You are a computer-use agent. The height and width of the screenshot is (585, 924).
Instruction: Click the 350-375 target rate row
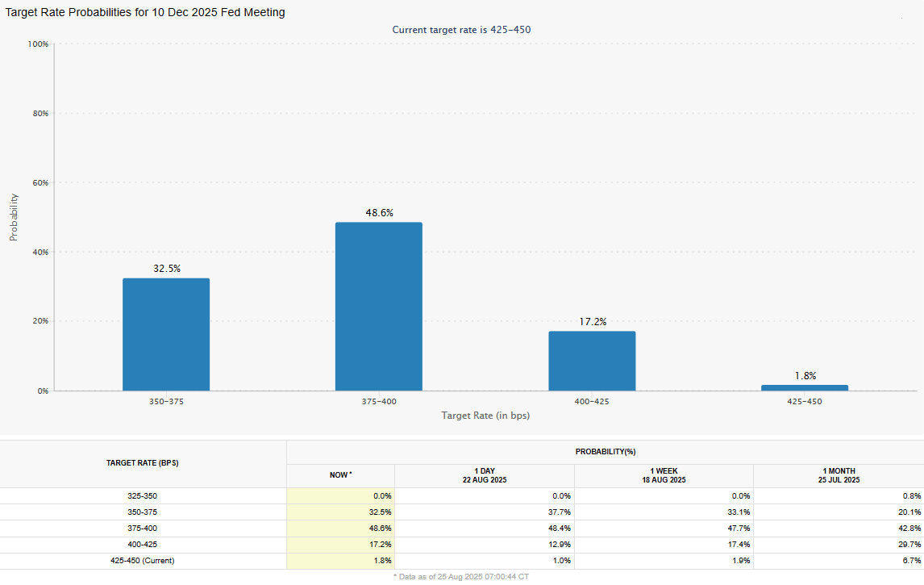(x=144, y=512)
